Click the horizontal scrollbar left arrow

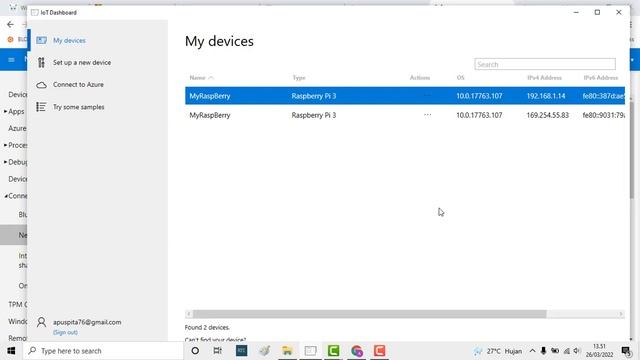(189, 314)
